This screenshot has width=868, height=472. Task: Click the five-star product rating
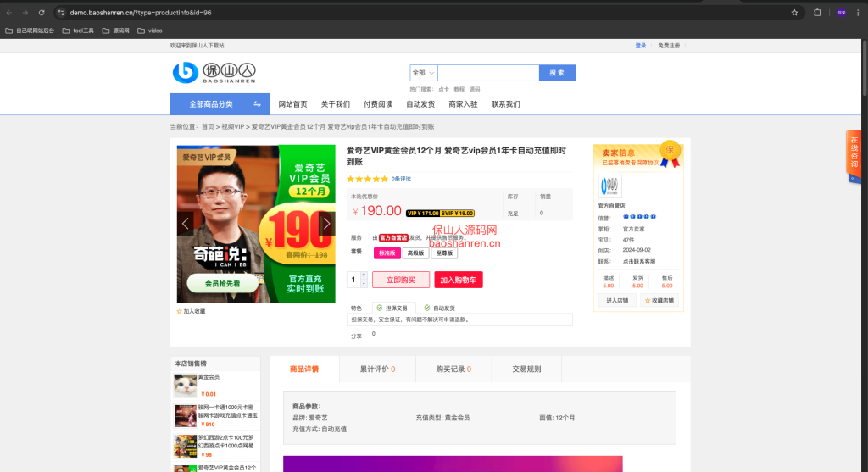(367, 179)
